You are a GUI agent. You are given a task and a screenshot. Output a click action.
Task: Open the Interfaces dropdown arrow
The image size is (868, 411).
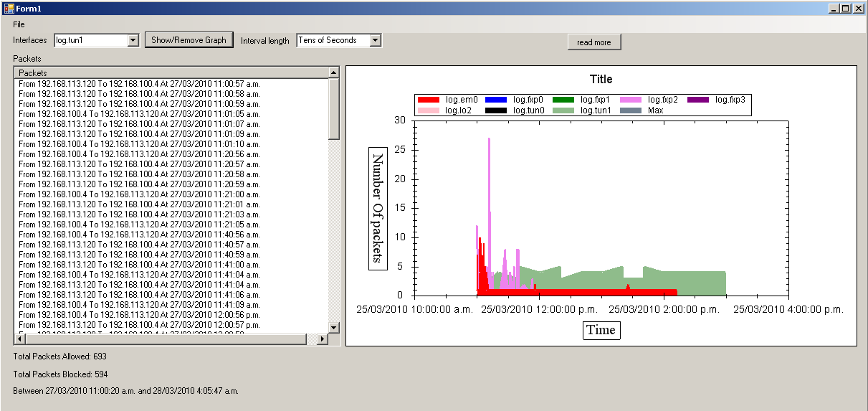coord(133,40)
